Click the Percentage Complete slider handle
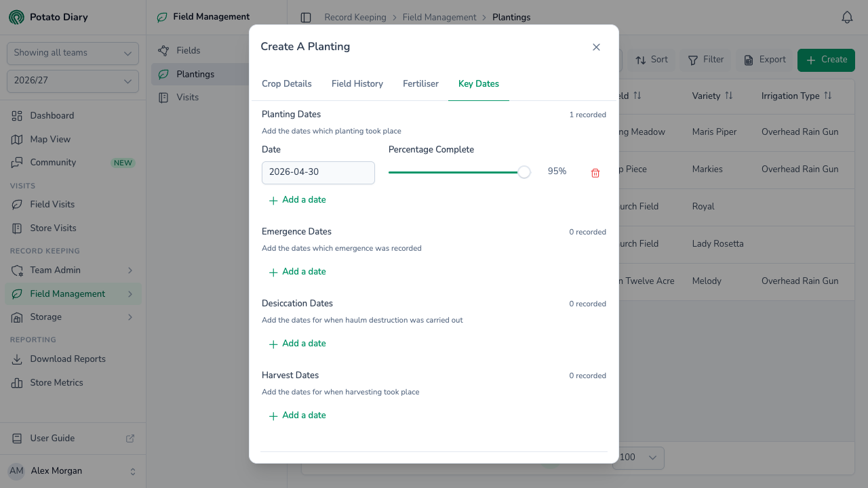868x488 pixels. (524, 172)
